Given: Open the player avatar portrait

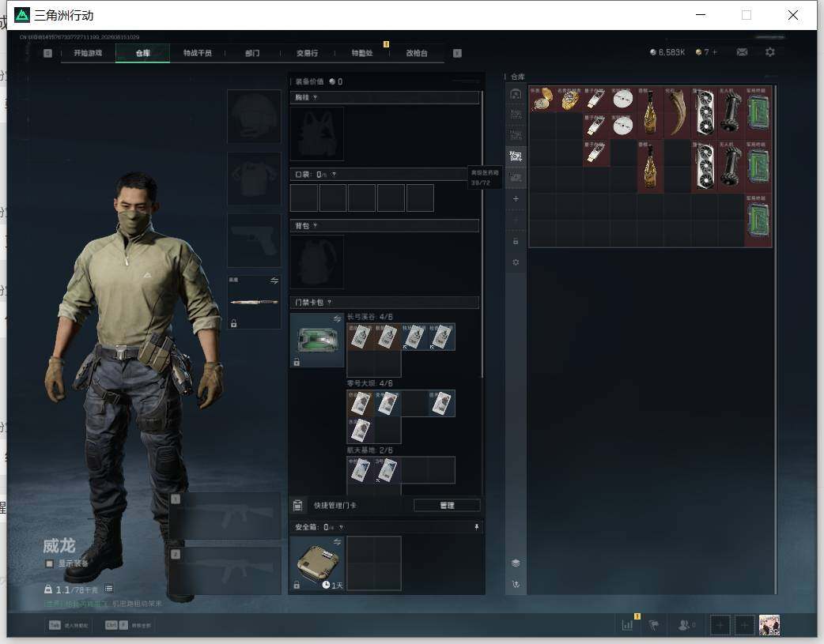Looking at the screenshot, I should coord(769,625).
